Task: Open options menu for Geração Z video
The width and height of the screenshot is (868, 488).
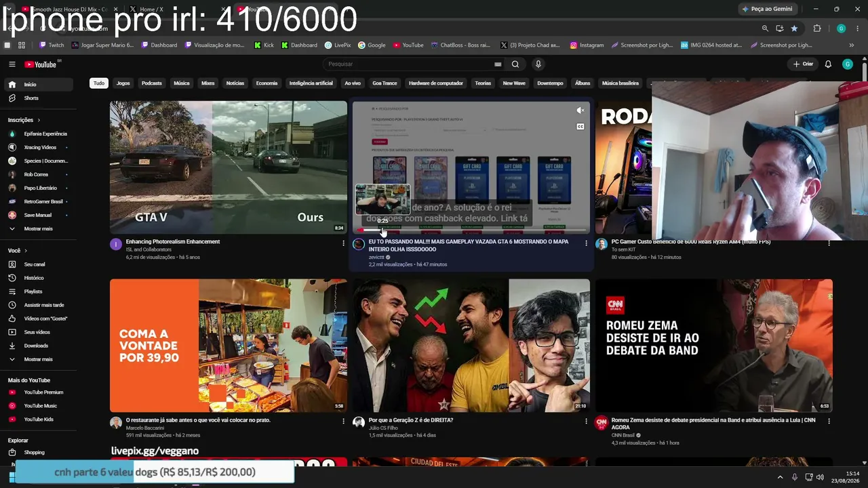Action: (587, 421)
